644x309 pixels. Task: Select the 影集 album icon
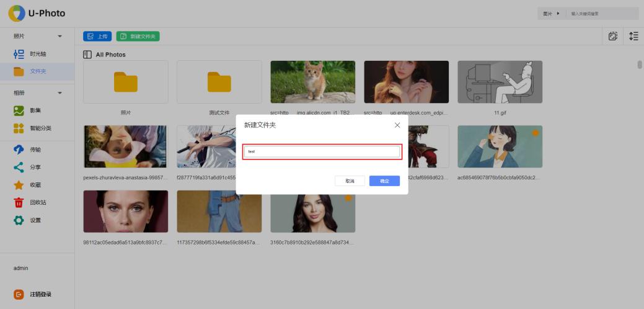[x=19, y=110]
